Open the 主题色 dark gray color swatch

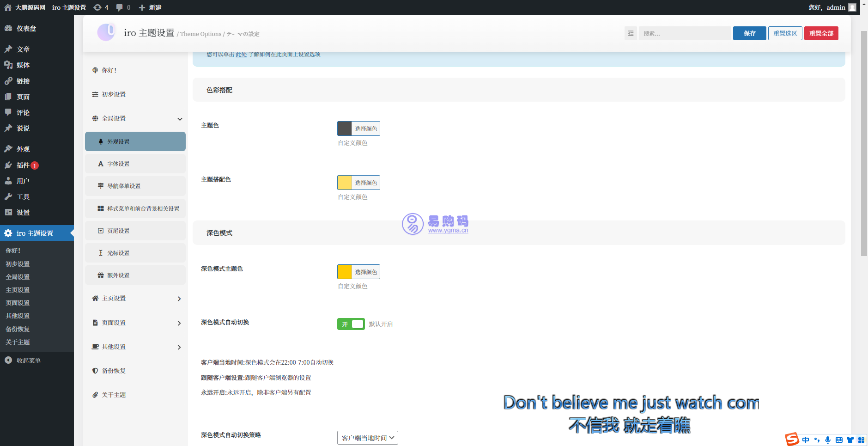click(345, 128)
